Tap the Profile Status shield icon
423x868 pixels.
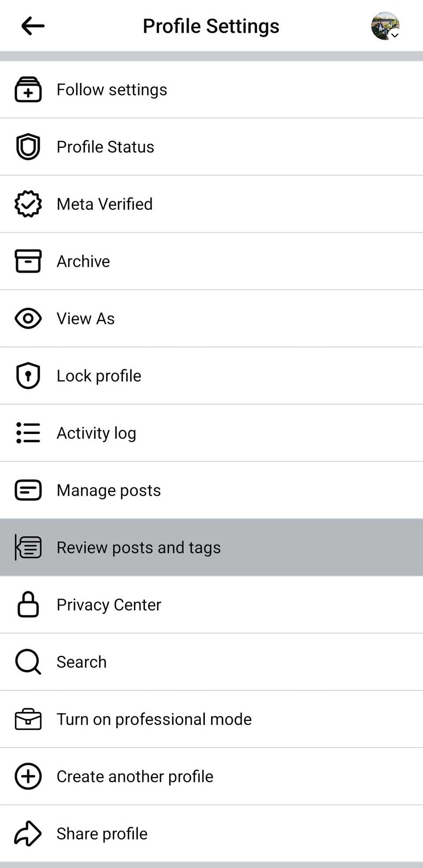[x=28, y=147]
